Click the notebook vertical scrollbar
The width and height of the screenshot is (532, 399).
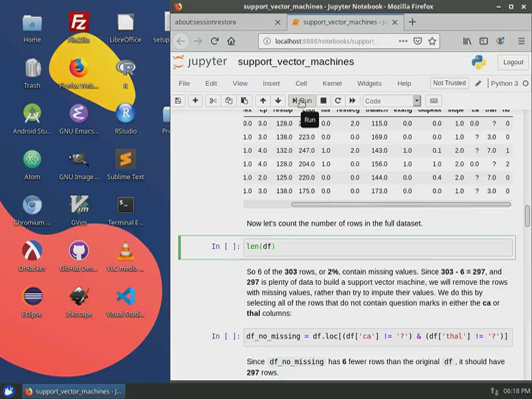pyautogui.click(x=527, y=216)
